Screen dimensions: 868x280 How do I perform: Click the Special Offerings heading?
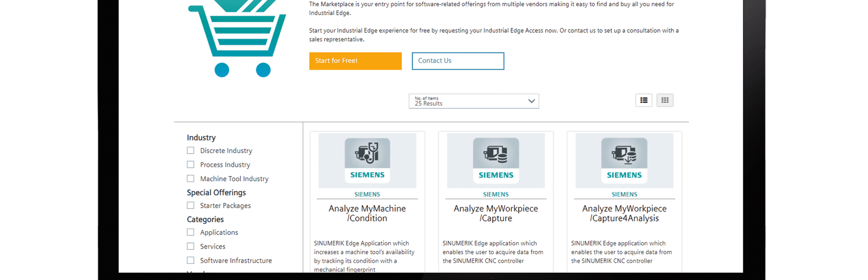[217, 192]
